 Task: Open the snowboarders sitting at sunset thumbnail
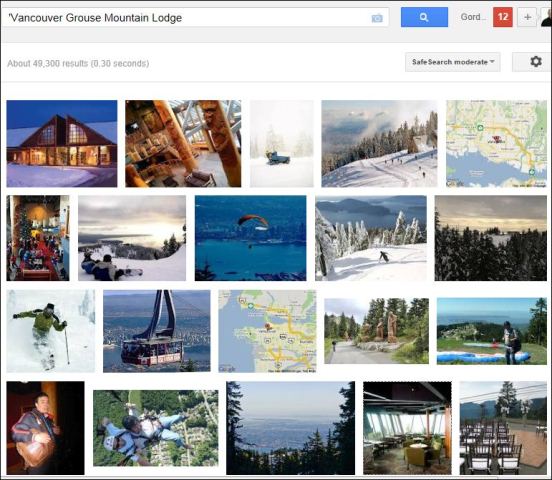(132, 238)
